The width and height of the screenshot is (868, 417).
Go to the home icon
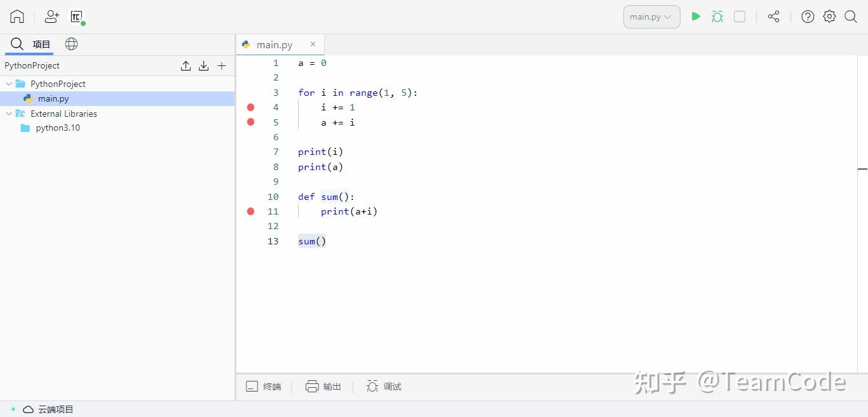coord(17,17)
